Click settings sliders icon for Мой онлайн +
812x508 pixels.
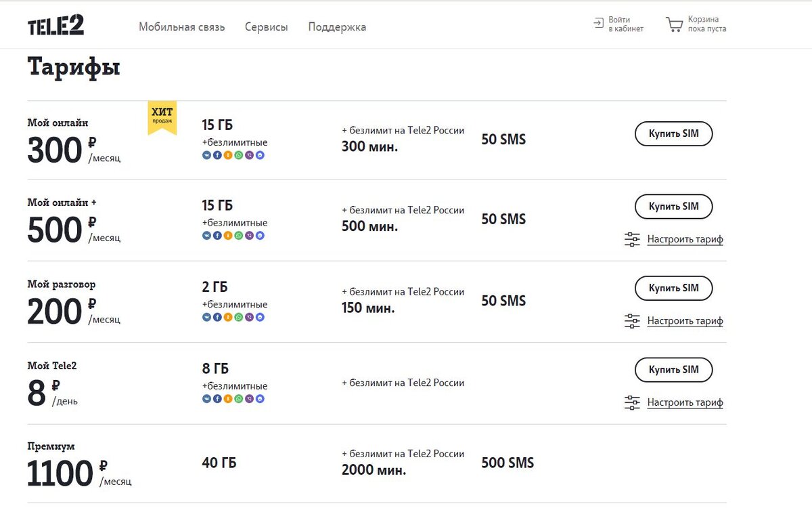[x=632, y=239]
